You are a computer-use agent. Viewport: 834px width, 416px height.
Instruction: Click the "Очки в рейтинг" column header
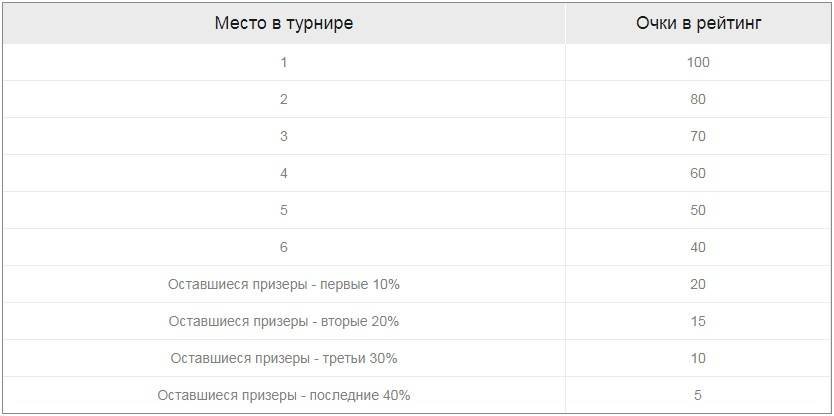click(x=698, y=23)
